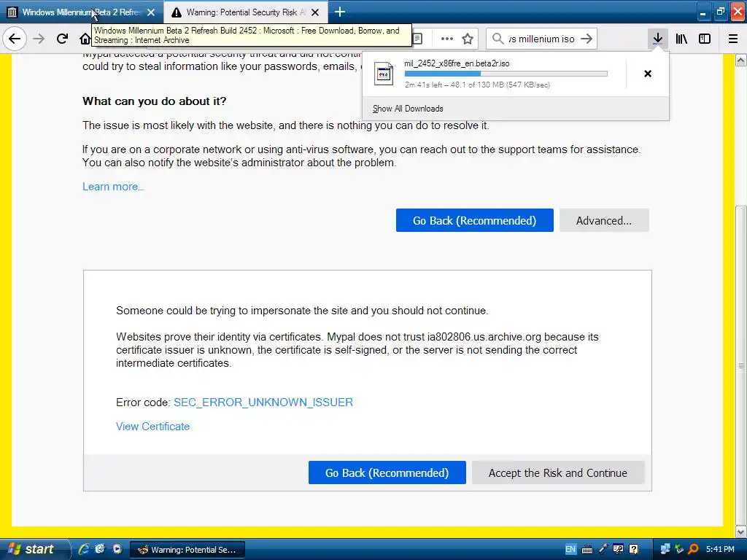The height and width of the screenshot is (560, 747).
Task: Close the Windows Millennium Beta 2 tab
Action: pyautogui.click(x=151, y=12)
